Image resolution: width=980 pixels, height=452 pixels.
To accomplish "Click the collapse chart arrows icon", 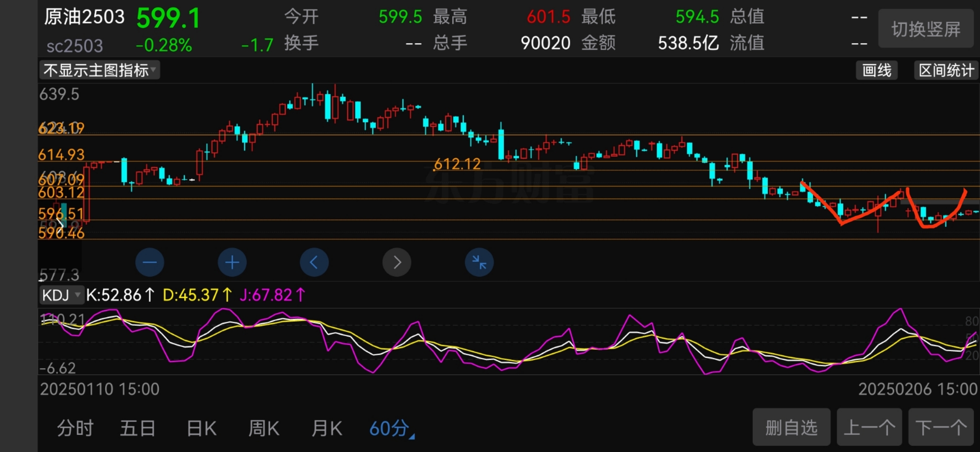I will [x=479, y=262].
